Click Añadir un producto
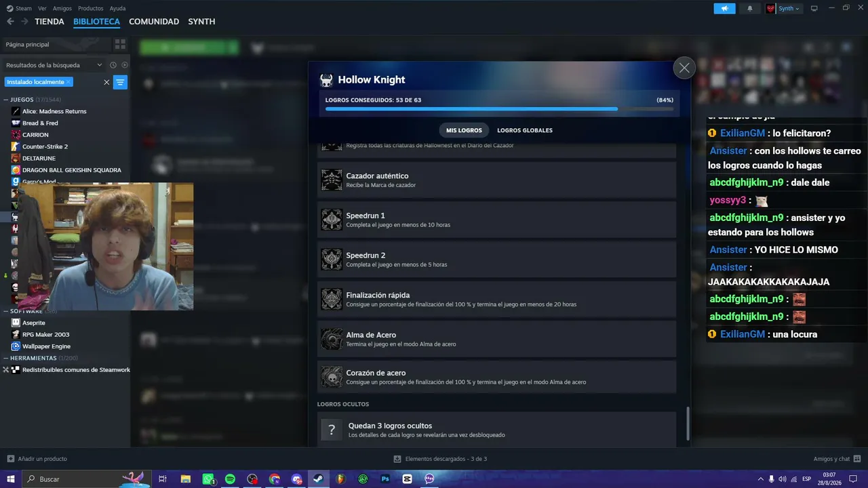 pos(37,459)
